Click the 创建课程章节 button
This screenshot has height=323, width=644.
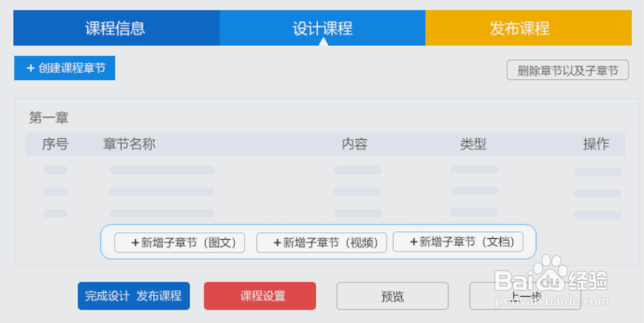point(65,68)
